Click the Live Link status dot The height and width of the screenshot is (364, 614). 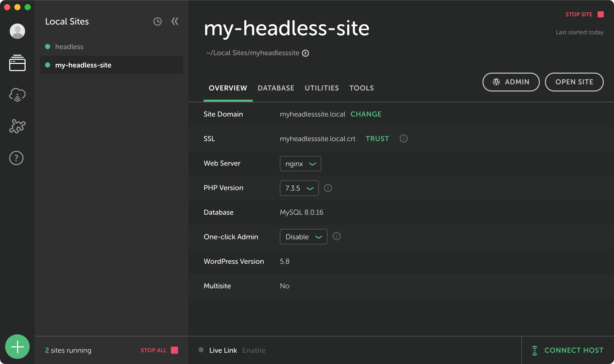[201, 350]
